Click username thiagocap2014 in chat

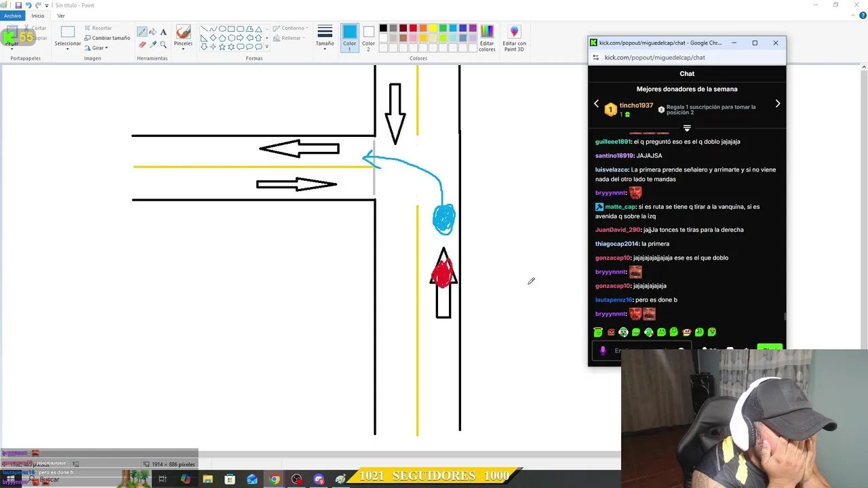[x=616, y=244]
